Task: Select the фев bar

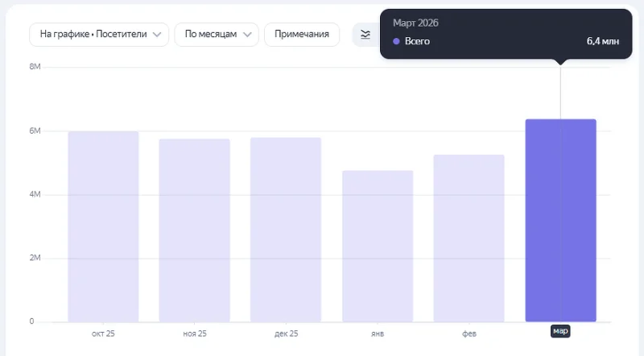Action: [469, 238]
